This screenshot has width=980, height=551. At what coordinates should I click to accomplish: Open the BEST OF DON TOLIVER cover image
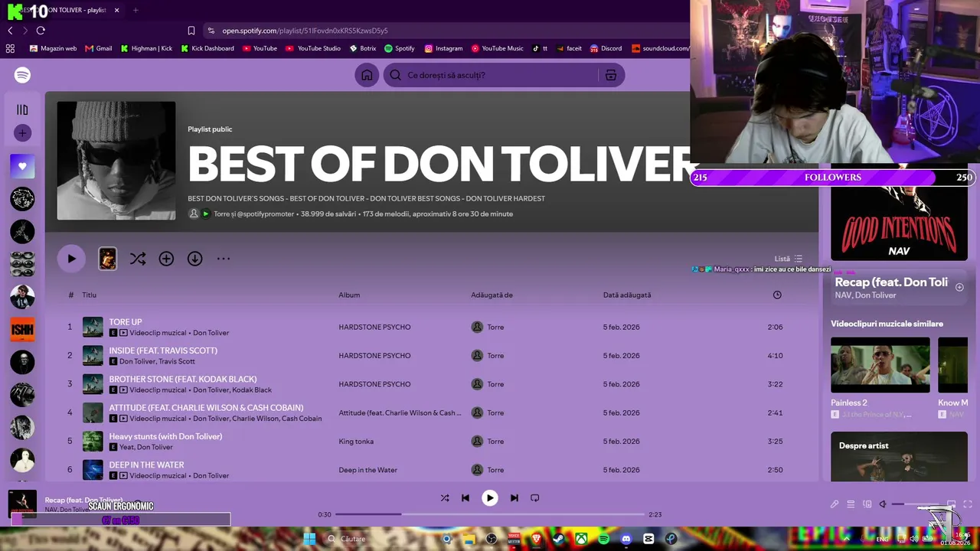point(116,161)
